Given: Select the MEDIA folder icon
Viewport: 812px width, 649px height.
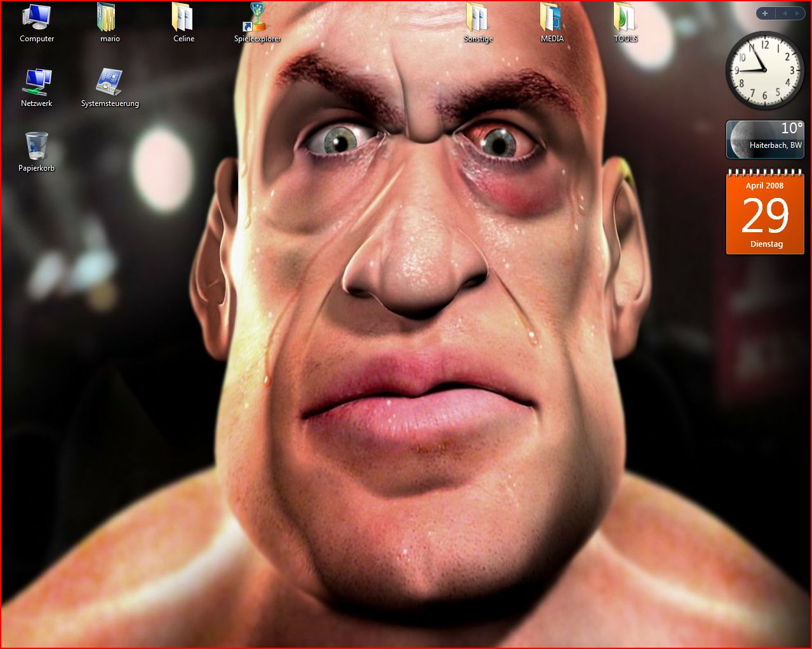Looking at the screenshot, I should coord(551,18).
